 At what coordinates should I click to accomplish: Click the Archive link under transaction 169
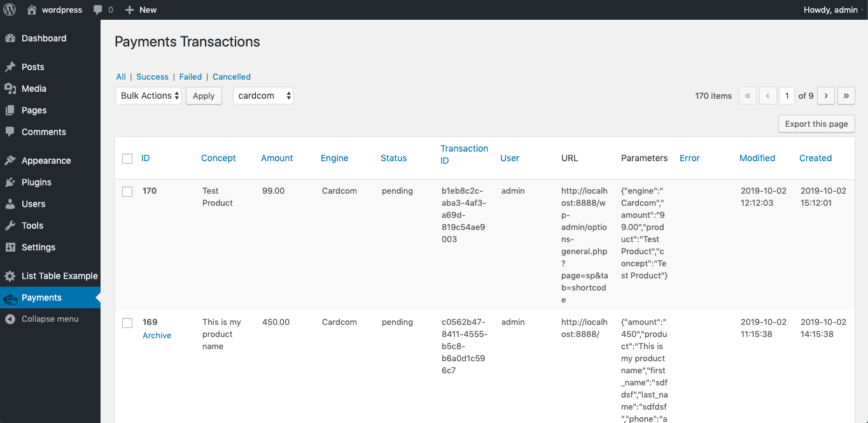click(157, 336)
